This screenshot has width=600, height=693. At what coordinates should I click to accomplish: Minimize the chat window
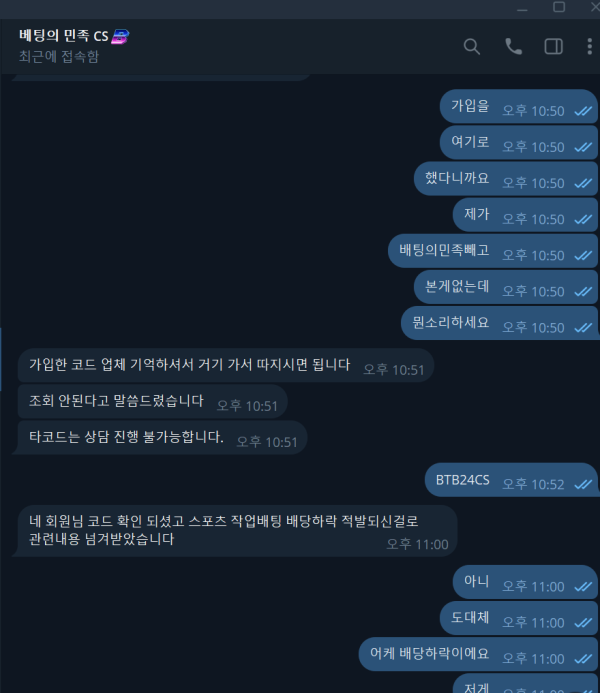coord(522,9)
